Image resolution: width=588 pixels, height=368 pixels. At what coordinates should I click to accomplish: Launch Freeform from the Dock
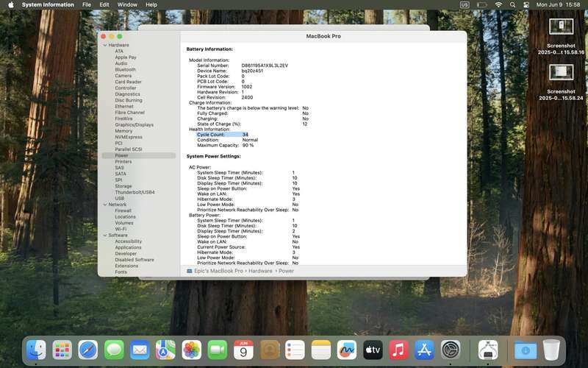coord(347,350)
